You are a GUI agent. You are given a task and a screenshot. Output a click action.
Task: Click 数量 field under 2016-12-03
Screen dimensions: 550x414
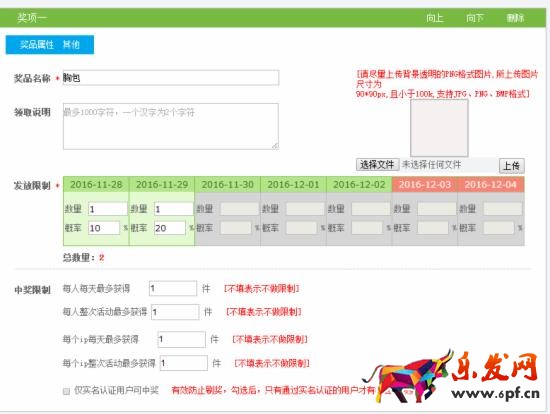(x=437, y=209)
